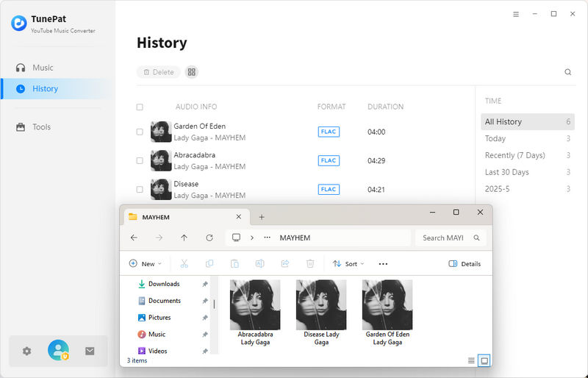Open the New dropdown in Explorer

pyautogui.click(x=146, y=264)
